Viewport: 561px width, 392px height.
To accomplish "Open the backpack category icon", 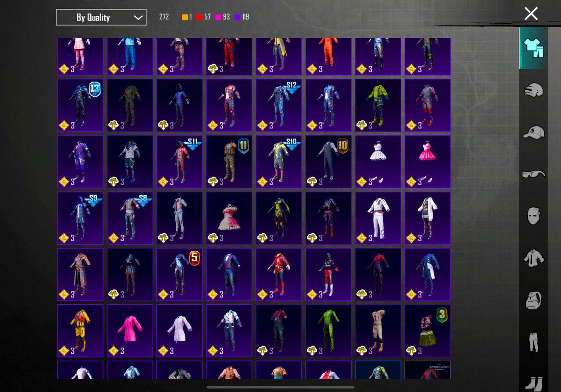I will (533, 300).
